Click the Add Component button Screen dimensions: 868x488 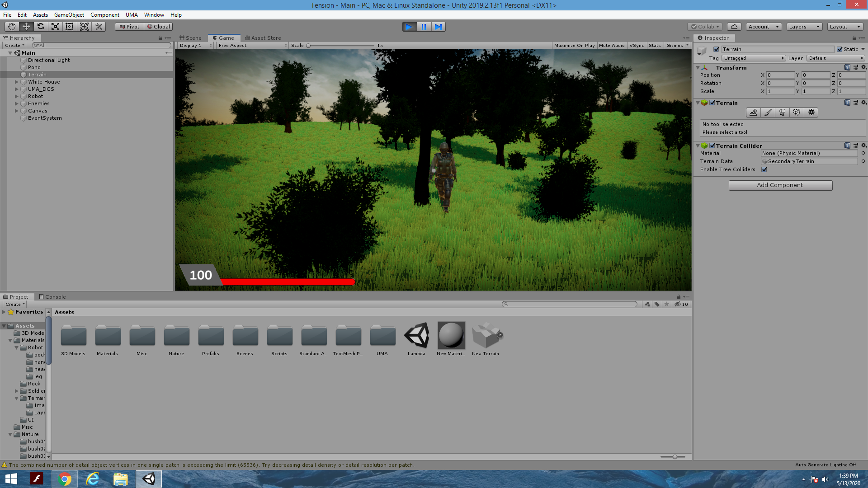(x=780, y=185)
